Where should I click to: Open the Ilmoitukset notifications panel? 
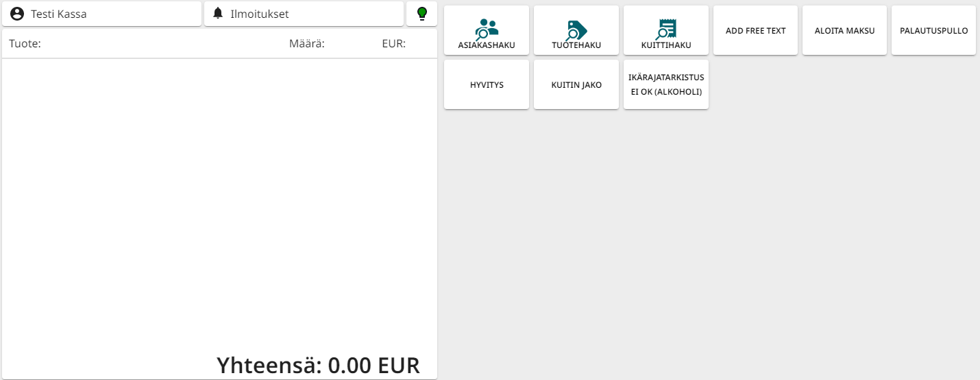pyautogui.click(x=259, y=14)
